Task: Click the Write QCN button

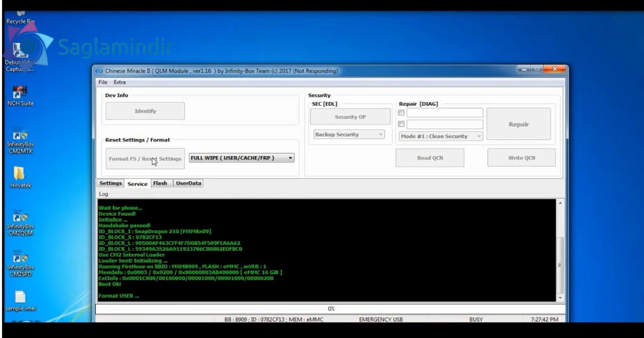Action: [522, 158]
